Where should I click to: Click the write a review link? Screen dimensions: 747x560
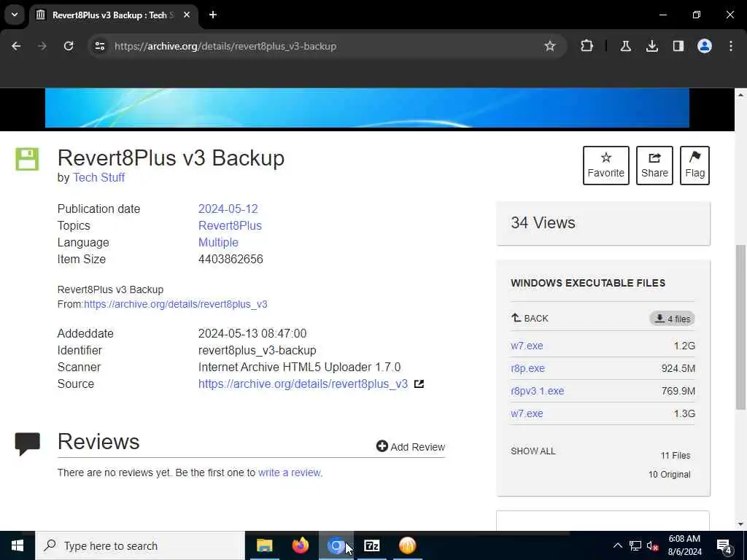tap(289, 472)
